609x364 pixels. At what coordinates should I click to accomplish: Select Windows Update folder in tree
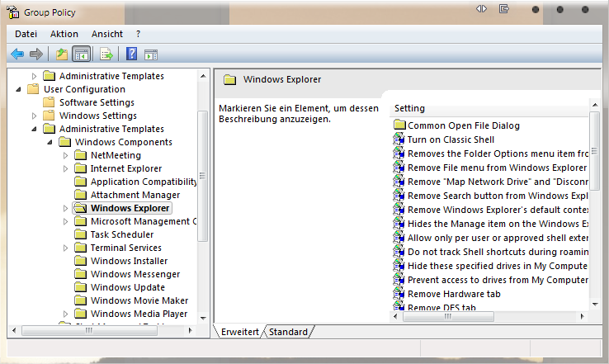coord(127,287)
